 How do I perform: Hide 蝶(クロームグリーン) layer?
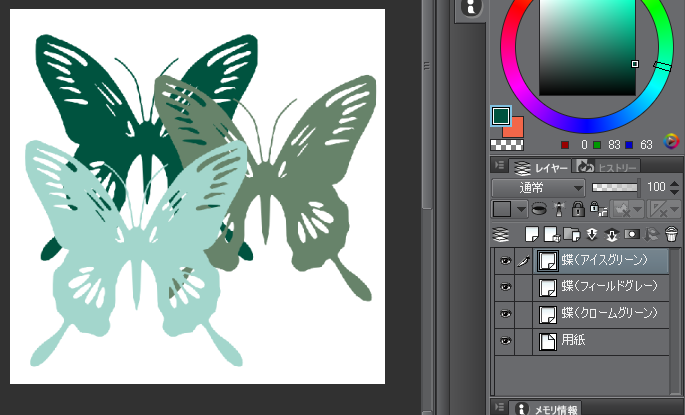[x=505, y=314]
